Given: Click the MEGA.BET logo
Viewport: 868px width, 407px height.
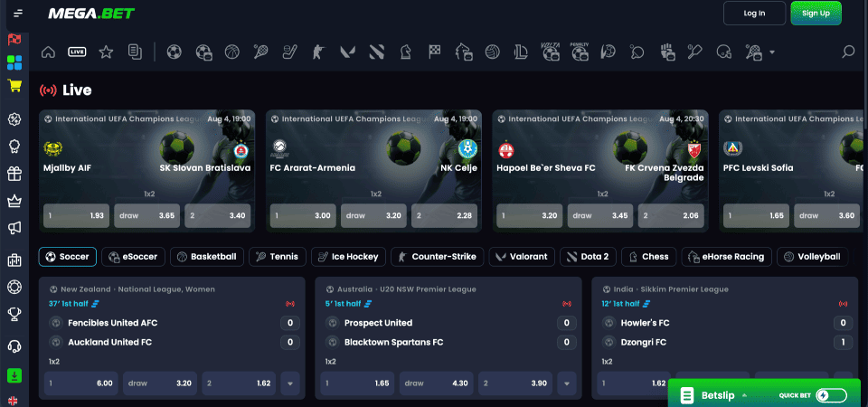Looking at the screenshot, I should click(x=91, y=14).
